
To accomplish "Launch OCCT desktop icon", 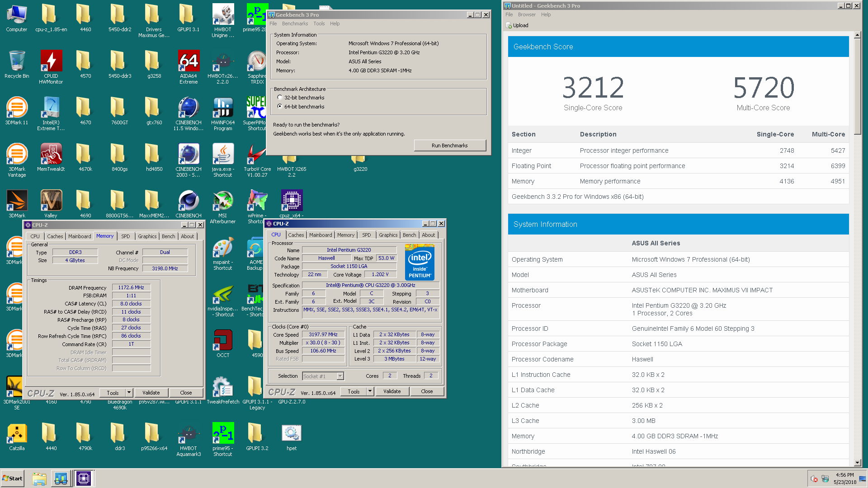I will click(x=223, y=344).
